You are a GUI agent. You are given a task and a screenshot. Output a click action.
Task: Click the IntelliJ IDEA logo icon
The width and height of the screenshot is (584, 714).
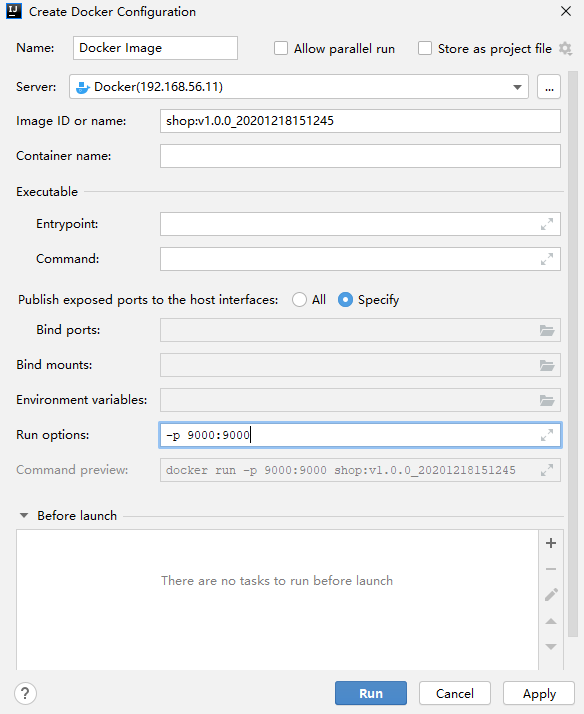(x=14, y=11)
